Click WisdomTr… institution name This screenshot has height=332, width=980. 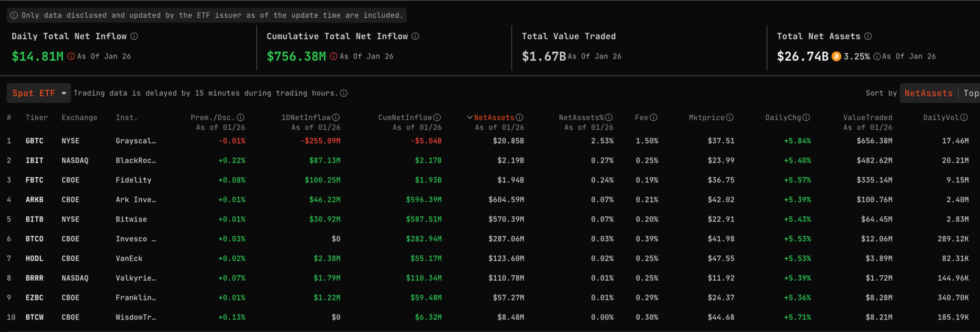click(x=136, y=318)
